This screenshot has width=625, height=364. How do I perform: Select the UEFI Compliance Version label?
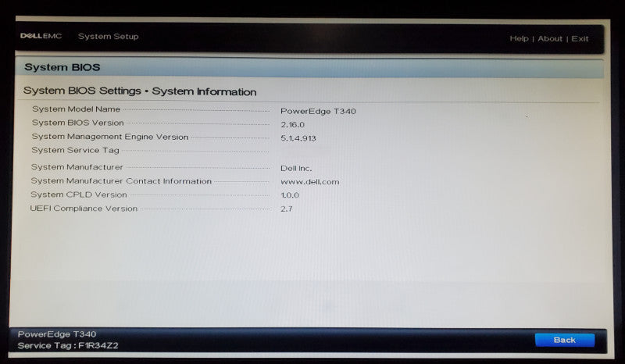click(x=84, y=209)
